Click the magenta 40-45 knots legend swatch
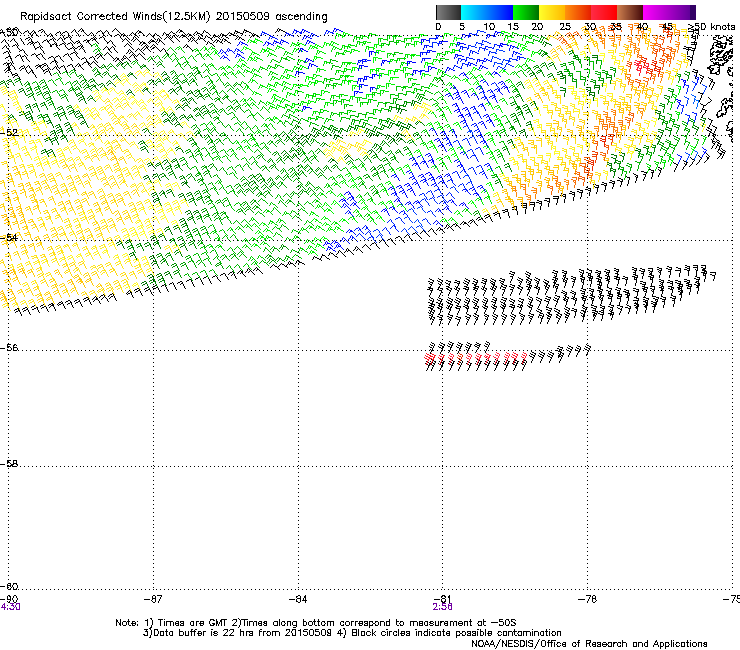 pyautogui.click(x=656, y=12)
